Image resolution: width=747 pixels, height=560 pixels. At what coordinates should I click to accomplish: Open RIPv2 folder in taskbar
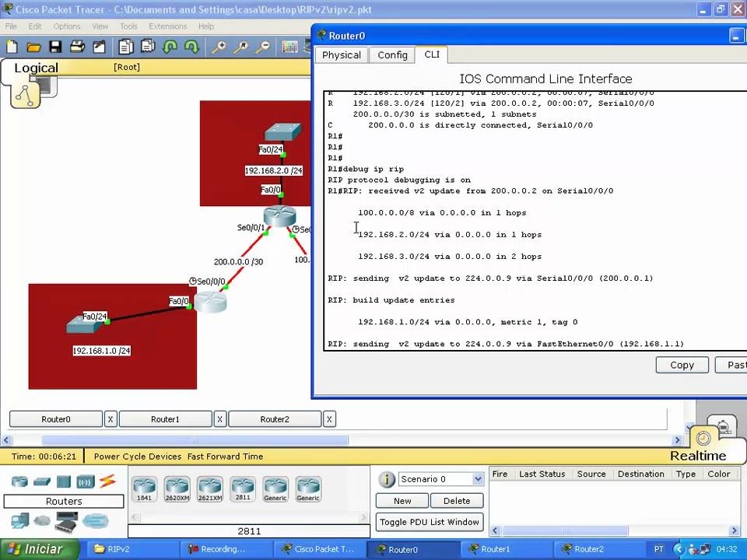133,549
